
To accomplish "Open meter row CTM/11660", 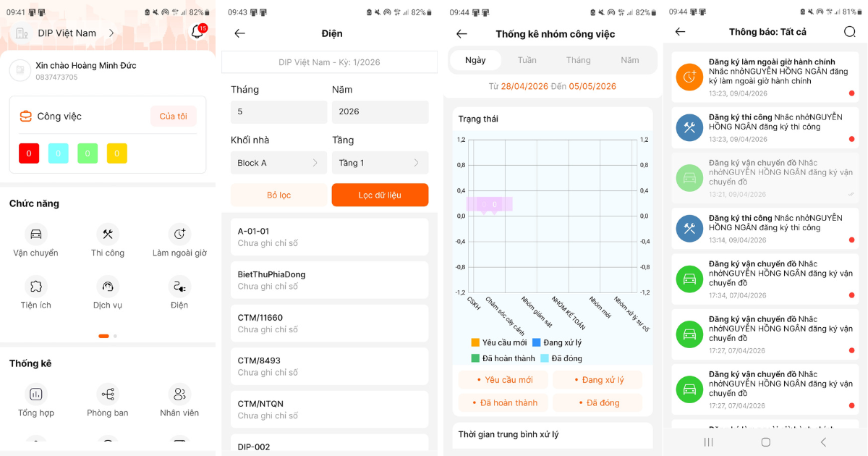I will coord(329,323).
